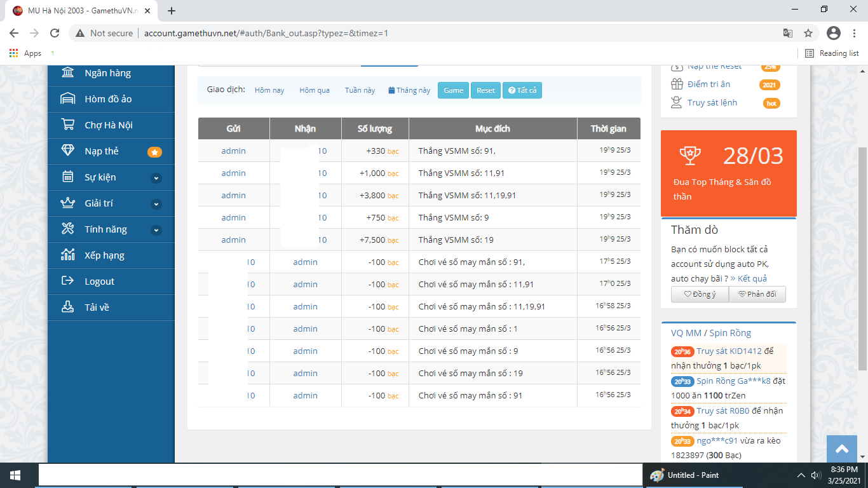This screenshot has width=868, height=488.
Task: Click the page vertical scrollbar
Action: 862,254
